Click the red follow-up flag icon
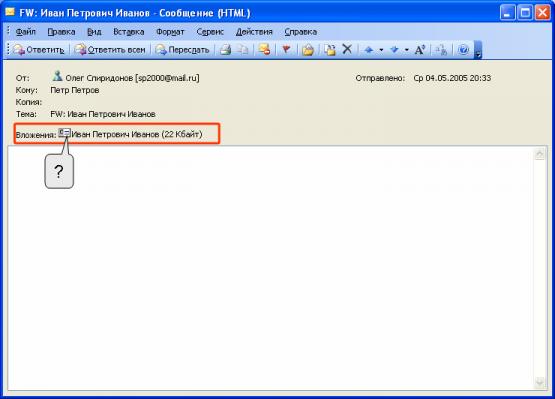This screenshot has width=555, height=399. (x=286, y=50)
